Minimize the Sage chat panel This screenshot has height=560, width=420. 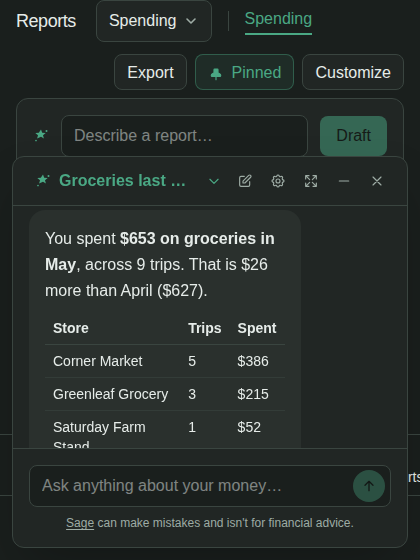tap(344, 181)
